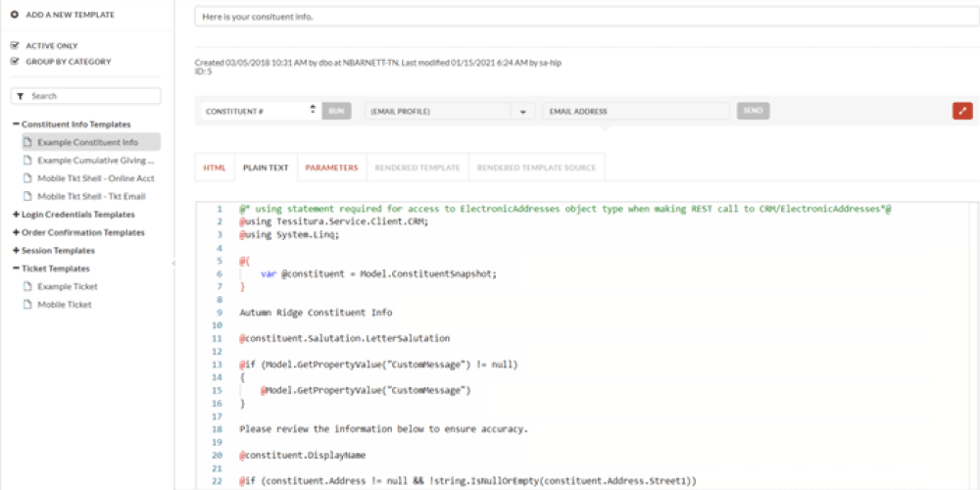Click the red expand editor icon
980x490 pixels.
961,111
